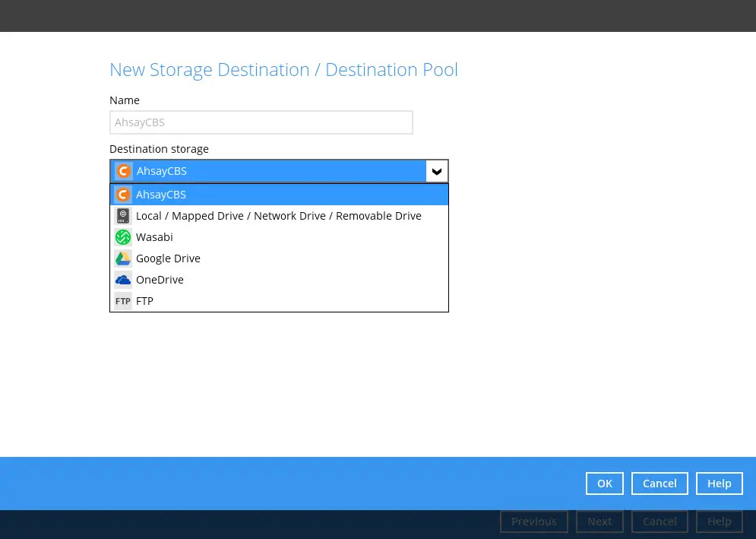Image resolution: width=756 pixels, height=539 pixels.
Task: Pick Google Drive from the list
Action: click(168, 258)
